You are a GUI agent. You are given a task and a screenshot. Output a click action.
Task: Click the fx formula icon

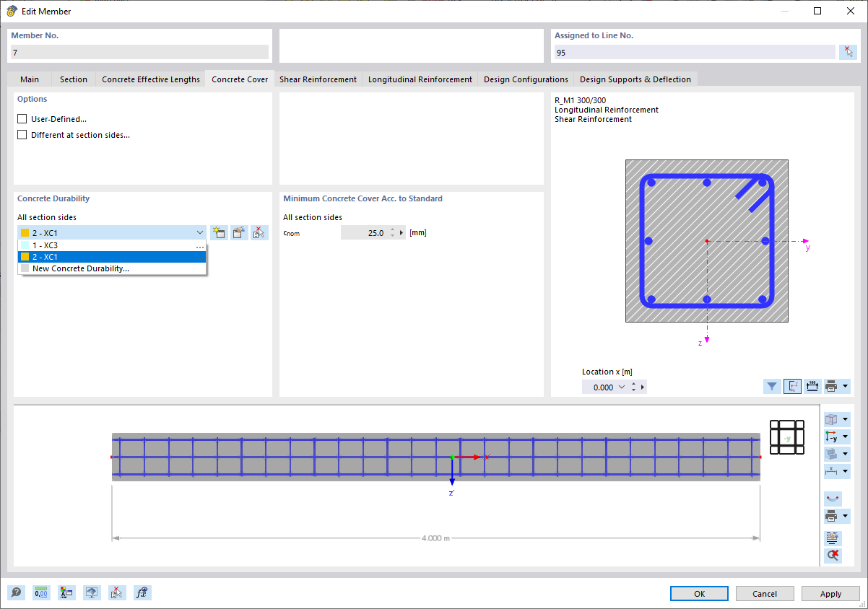tap(142, 593)
